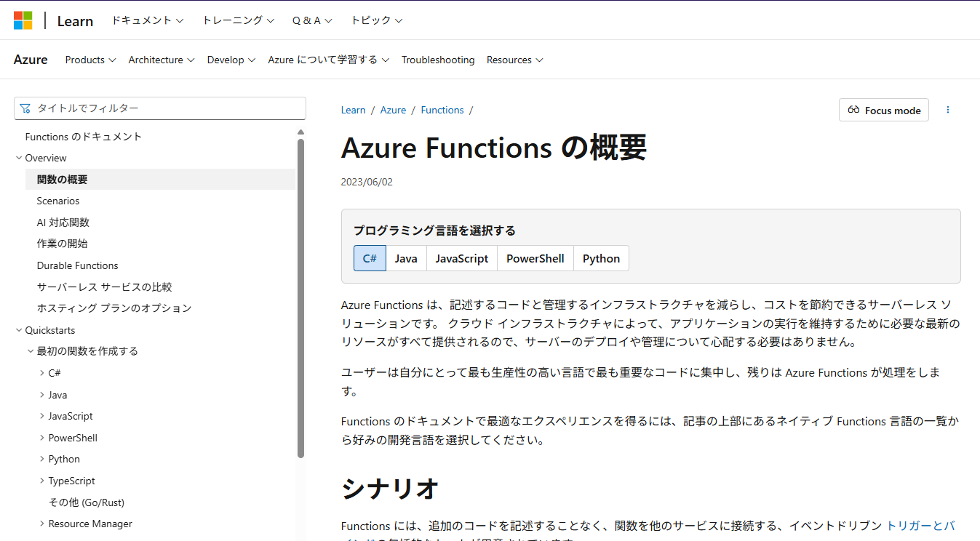This screenshot has height=541, width=980.
Task: Click the Microsoft logo icon
Action: click(23, 20)
